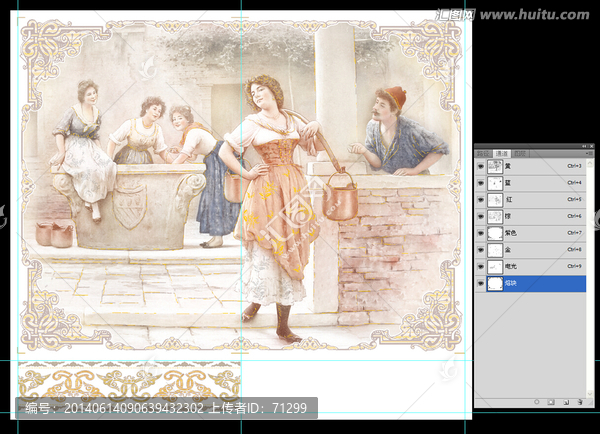The height and width of the screenshot is (434, 600).
Task: Toggle eye icon of the Ctrl+9 channel
Action: point(481,267)
